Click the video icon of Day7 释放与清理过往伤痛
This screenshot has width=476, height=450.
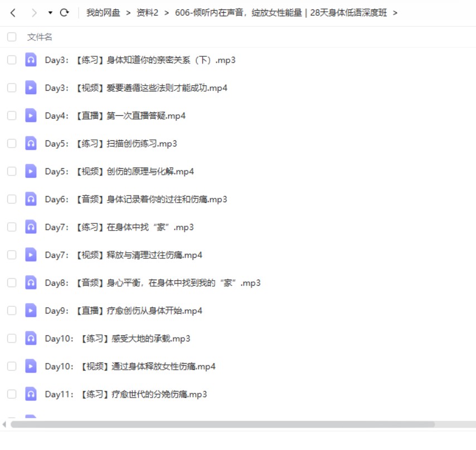(31, 255)
